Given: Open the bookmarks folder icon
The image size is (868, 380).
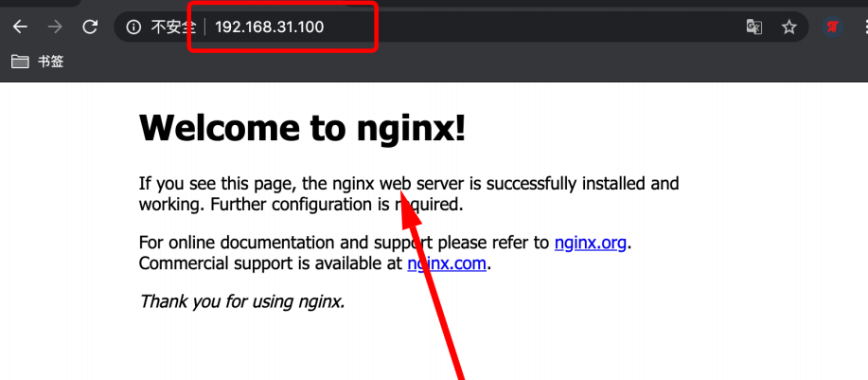Looking at the screenshot, I should click(20, 62).
